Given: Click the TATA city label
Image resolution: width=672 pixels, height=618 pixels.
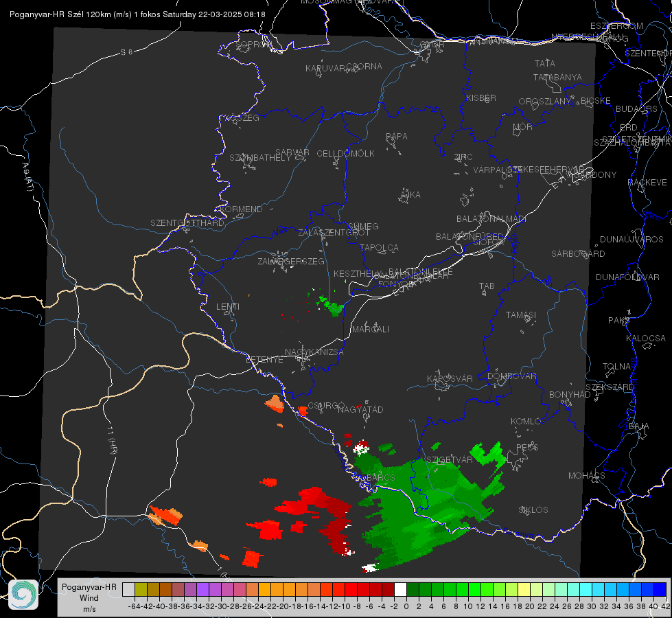Looking at the screenshot, I should (x=545, y=63).
